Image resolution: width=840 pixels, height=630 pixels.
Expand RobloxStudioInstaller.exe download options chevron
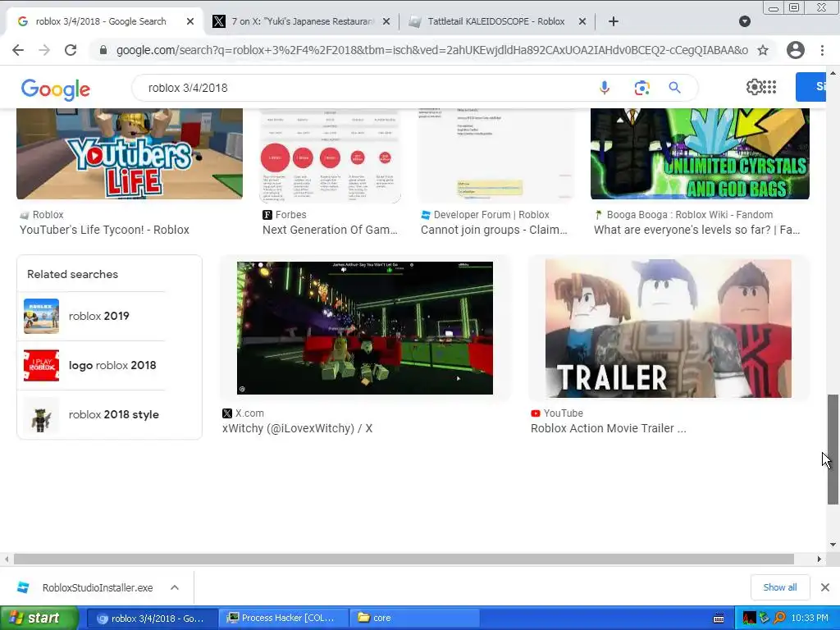175,587
